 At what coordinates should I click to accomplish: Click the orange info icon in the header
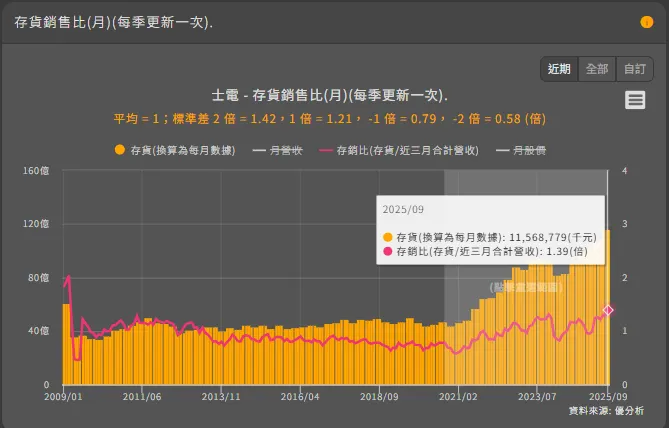(646, 22)
